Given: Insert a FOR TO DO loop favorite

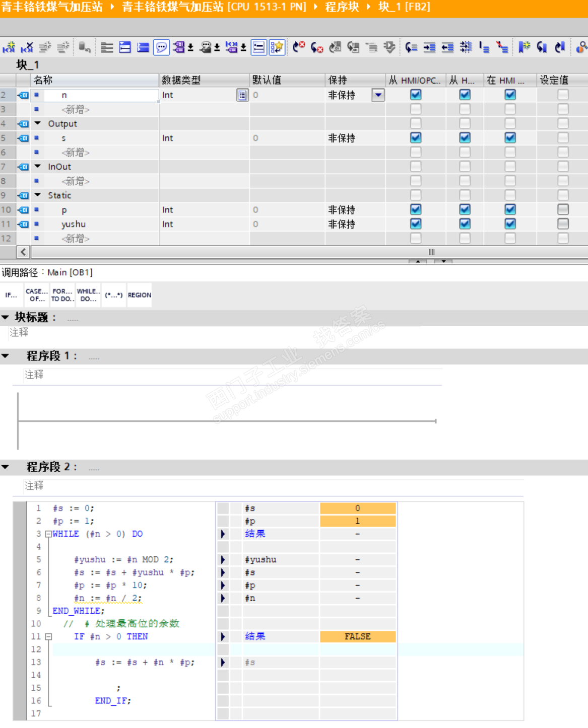Looking at the screenshot, I should pos(62,295).
